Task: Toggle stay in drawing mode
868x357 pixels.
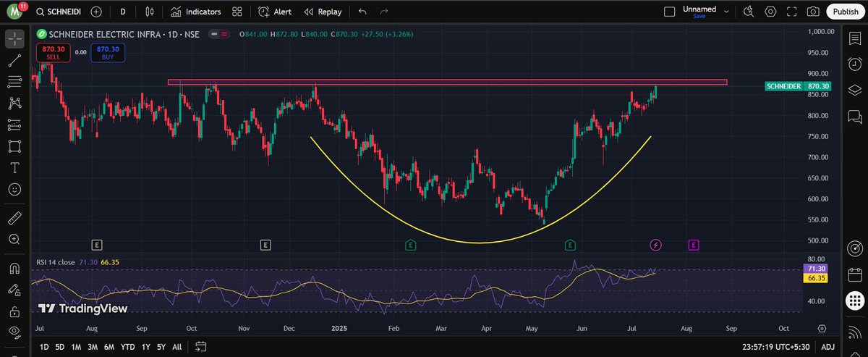Action: (x=14, y=290)
